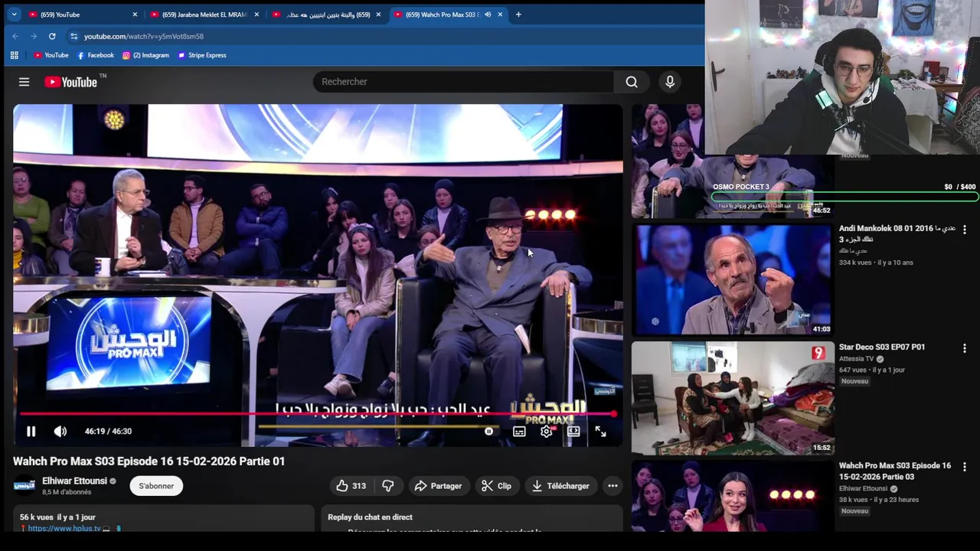Open the browser tab search dropdown arrow
Screen dimensions: 980x551
pyautogui.click(x=14, y=15)
